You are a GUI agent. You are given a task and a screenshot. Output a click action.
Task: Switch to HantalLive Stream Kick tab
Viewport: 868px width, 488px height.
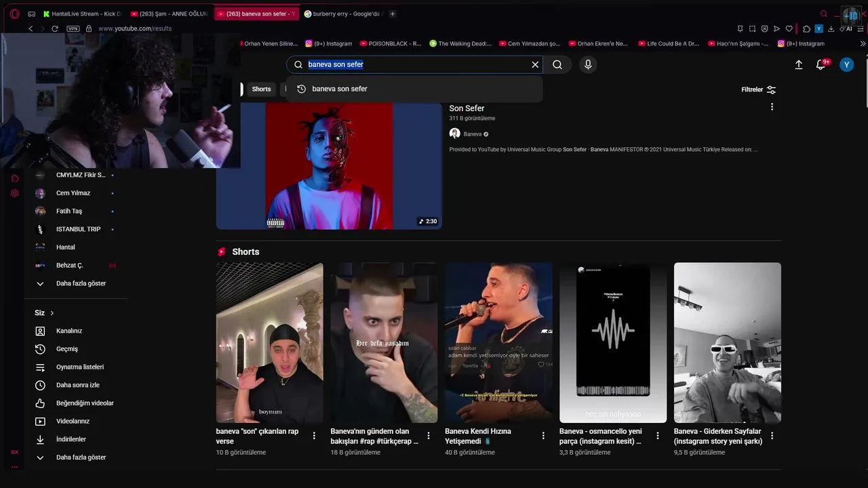coord(81,14)
